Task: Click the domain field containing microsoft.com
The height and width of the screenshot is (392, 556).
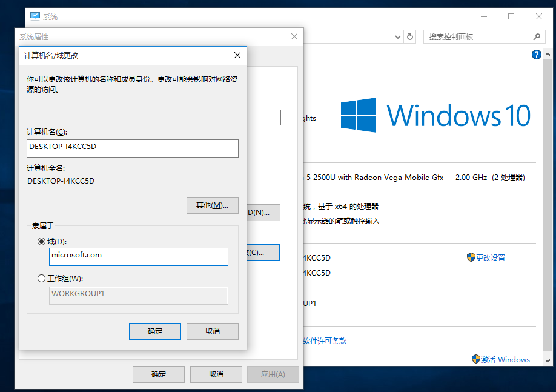Action: [x=138, y=256]
